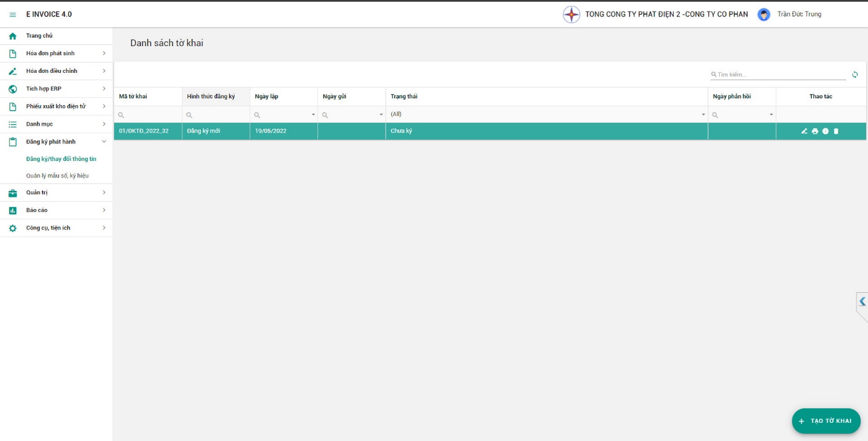
Task: Select cell 01/ĐKTĐ_2022_32
Action: (148, 131)
